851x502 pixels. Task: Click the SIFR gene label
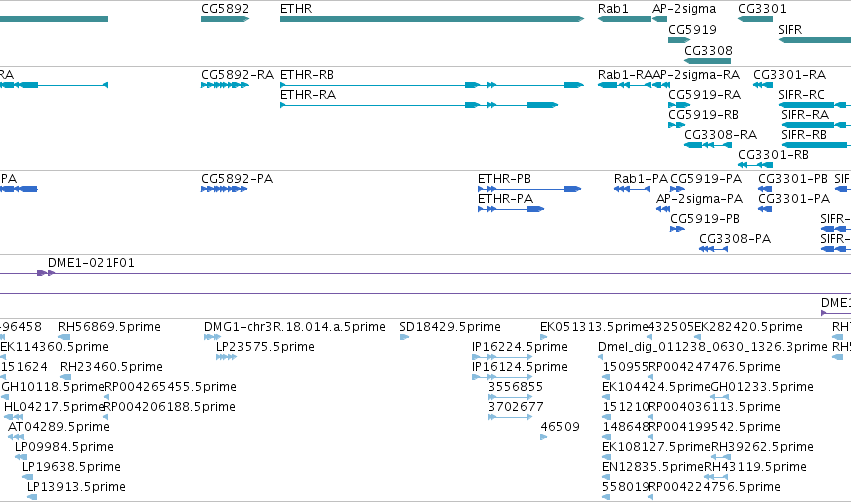point(790,29)
